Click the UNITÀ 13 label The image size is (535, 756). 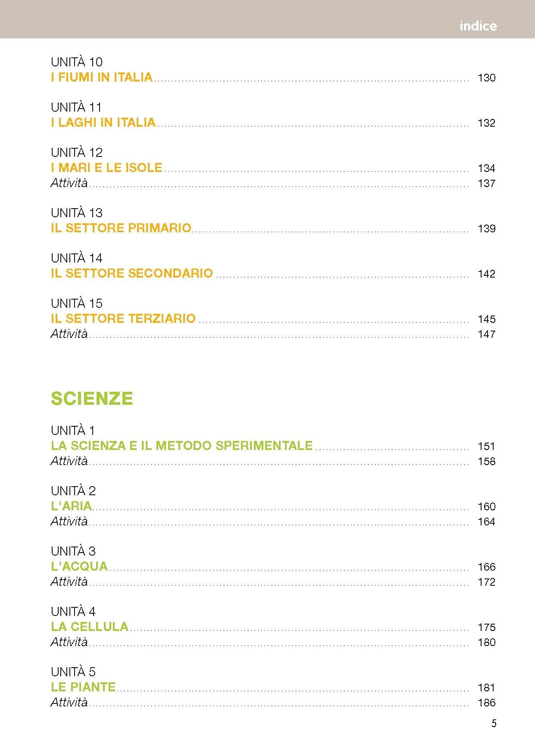click(x=77, y=213)
